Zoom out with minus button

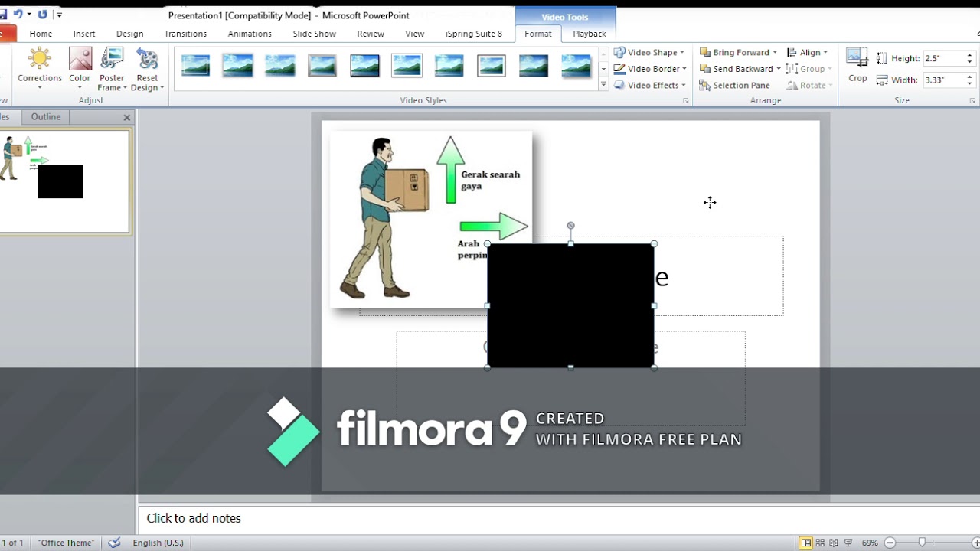pyautogui.click(x=890, y=543)
